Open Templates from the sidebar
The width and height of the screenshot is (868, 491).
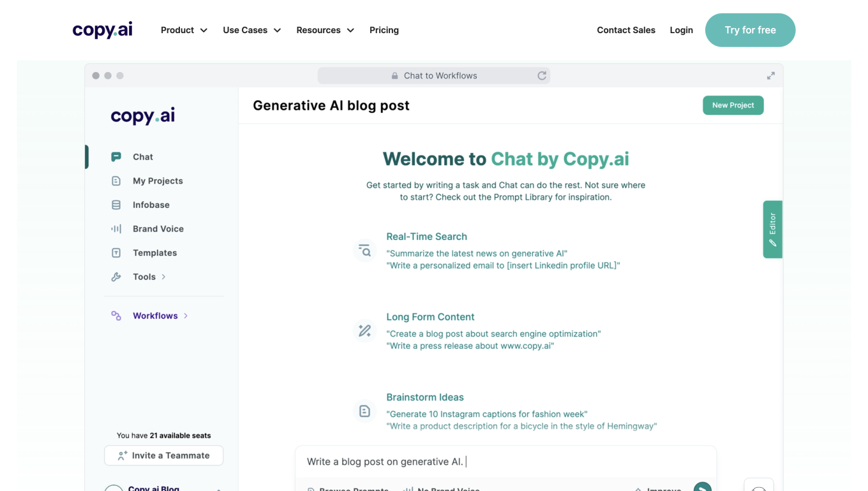[154, 253]
